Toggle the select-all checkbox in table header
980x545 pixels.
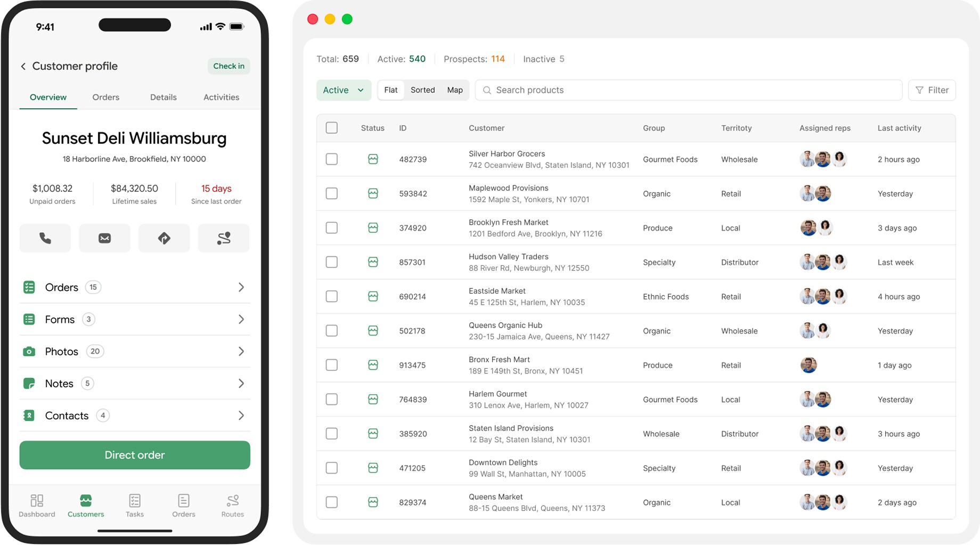(332, 128)
